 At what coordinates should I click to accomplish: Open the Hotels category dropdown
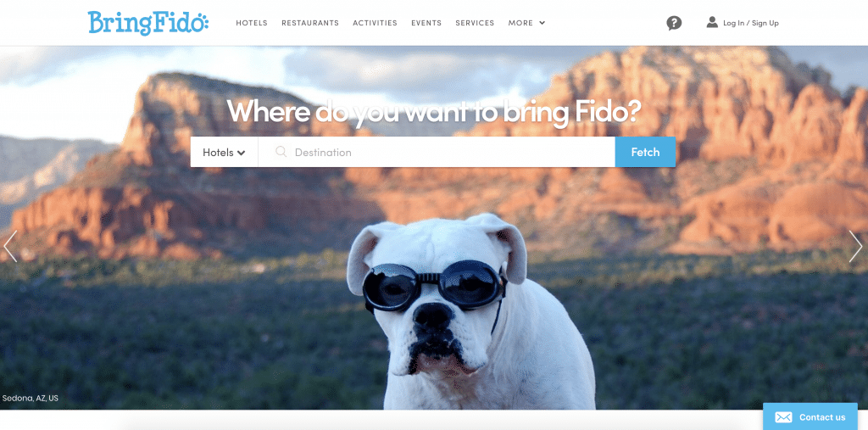pos(224,152)
